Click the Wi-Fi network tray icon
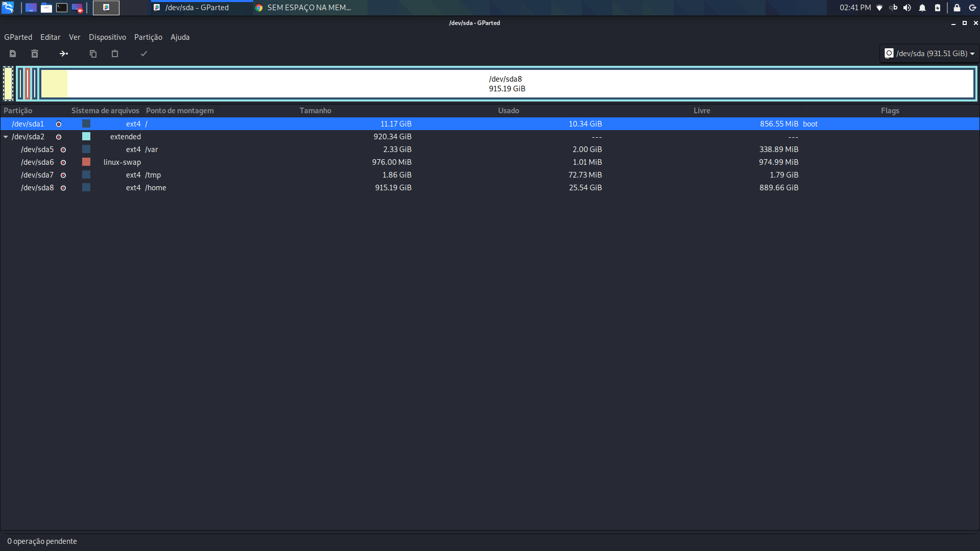The width and height of the screenshot is (980, 551). pos(879,8)
